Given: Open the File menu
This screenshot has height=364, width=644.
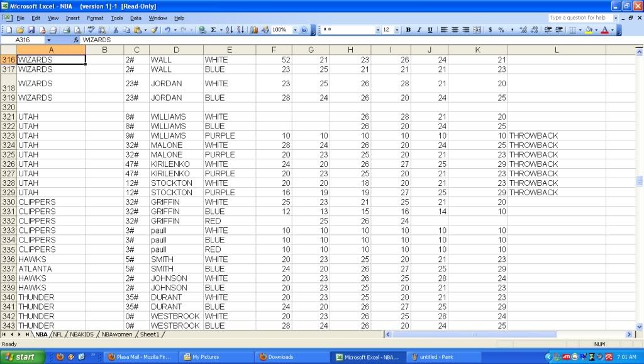Looking at the screenshot, I should pos(20,18).
